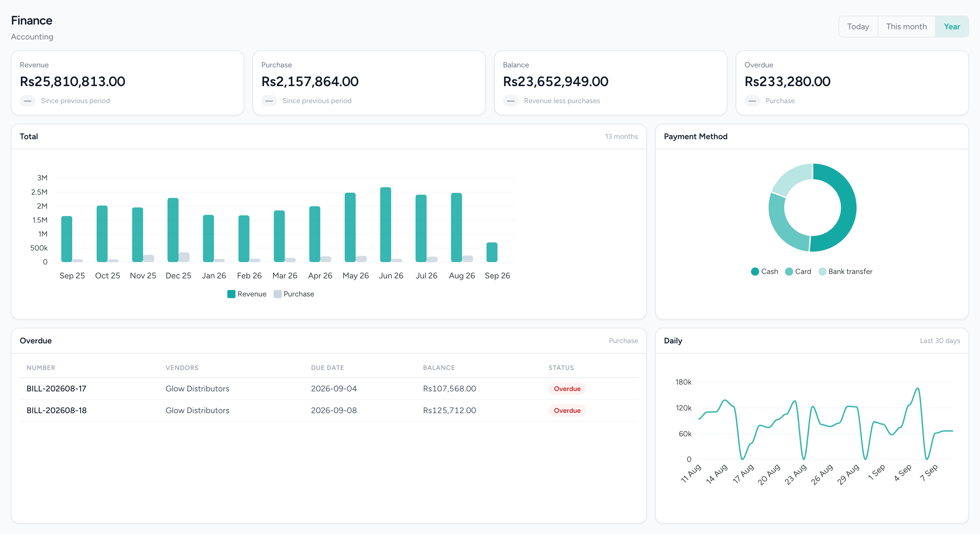Open bill BILL-202608-18
This screenshot has height=535, width=980.
pyautogui.click(x=57, y=410)
